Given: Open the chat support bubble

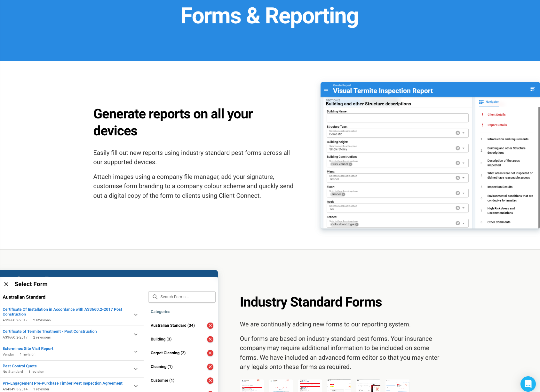Looking at the screenshot, I should point(528,384).
